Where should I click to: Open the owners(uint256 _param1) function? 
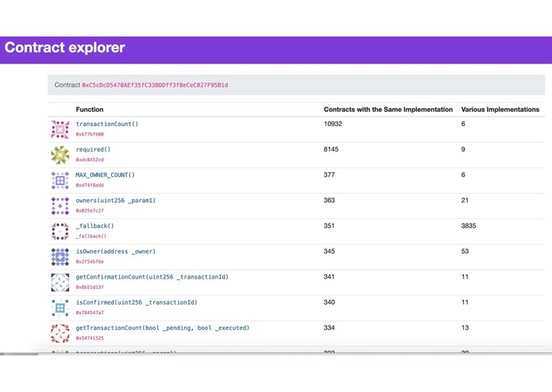pyautogui.click(x=115, y=201)
